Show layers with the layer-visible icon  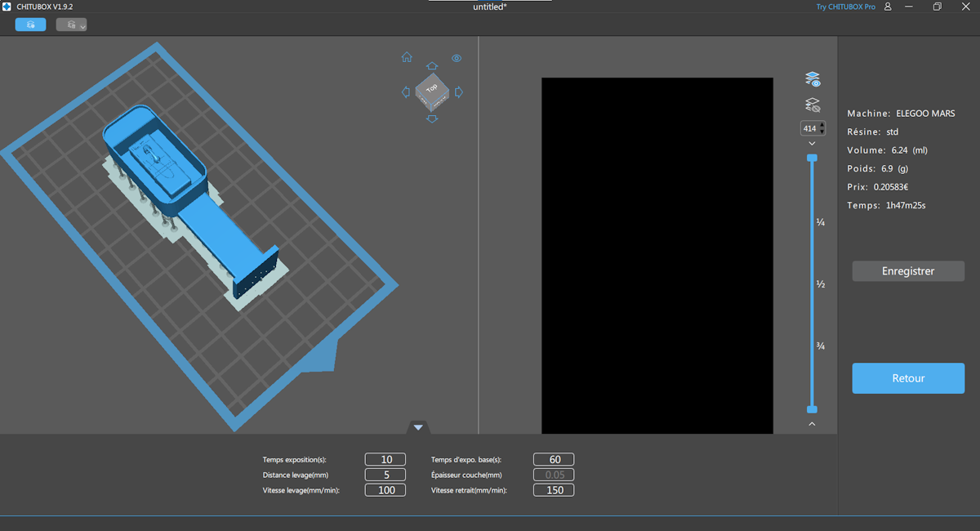[x=813, y=79]
